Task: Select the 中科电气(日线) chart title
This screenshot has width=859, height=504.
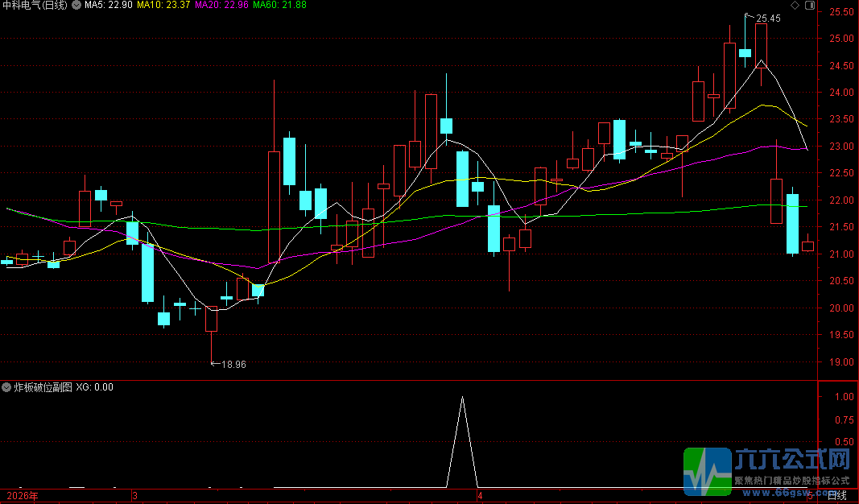Action: (35, 6)
